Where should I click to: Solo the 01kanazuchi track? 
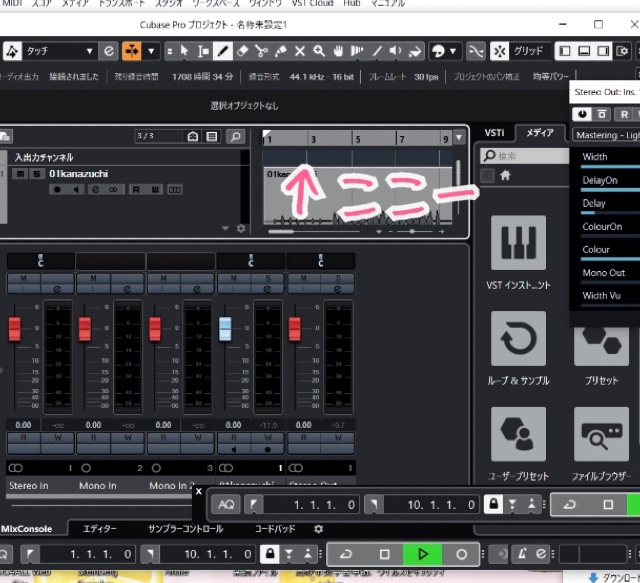click(36, 174)
